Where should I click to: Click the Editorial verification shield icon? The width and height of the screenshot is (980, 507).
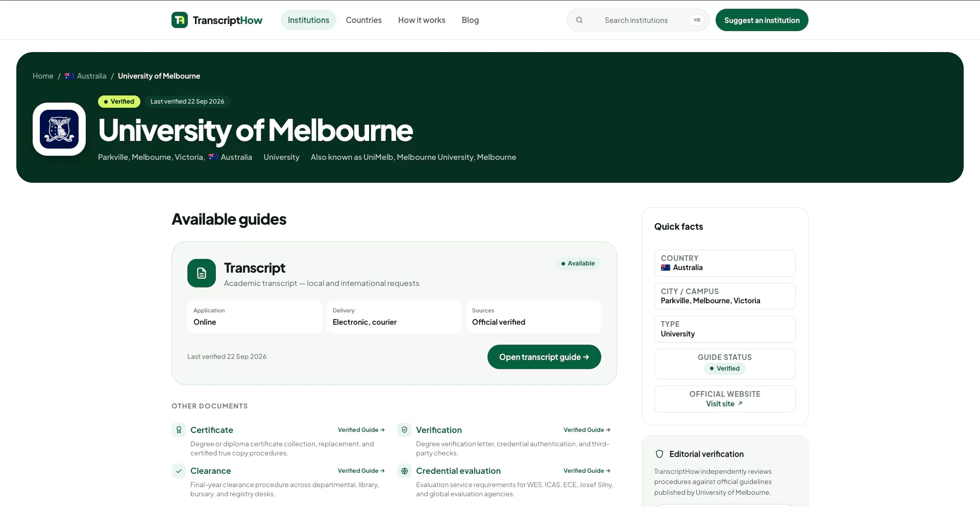(659, 454)
